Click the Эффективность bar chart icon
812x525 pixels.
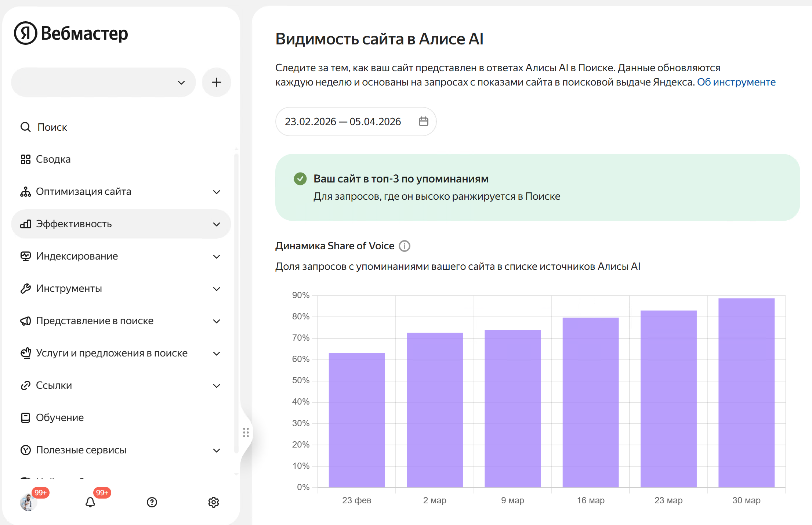[x=25, y=224]
